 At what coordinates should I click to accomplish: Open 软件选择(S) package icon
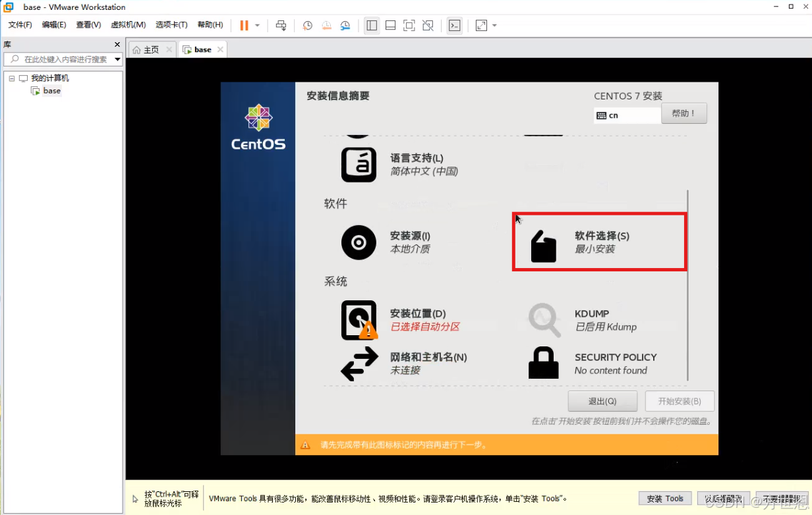click(x=544, y=246)
